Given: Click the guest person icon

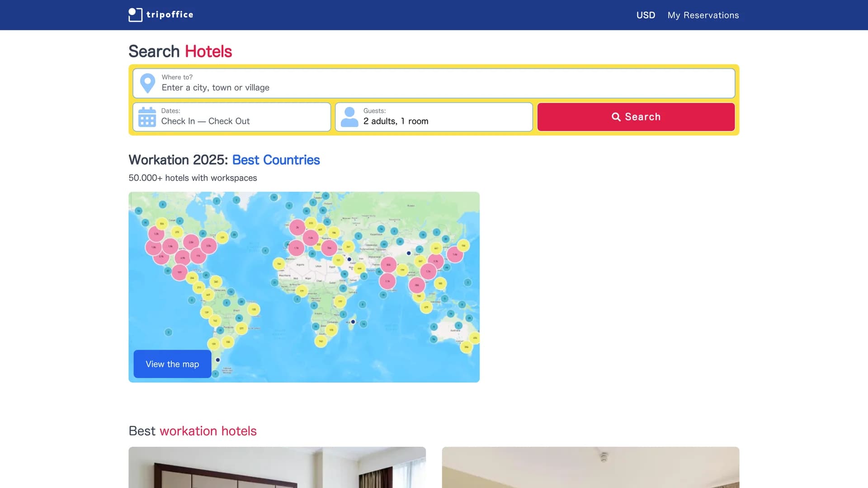Looking at the screenshot, I should click(349, 117).
